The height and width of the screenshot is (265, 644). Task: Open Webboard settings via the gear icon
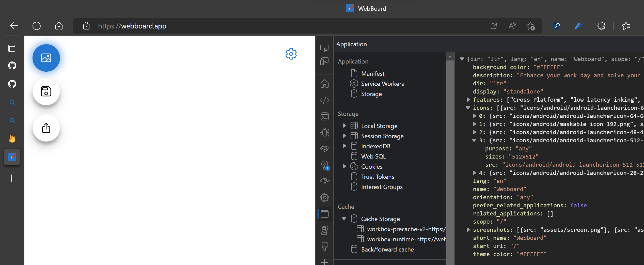pyautogui.click(x=291, y=54)
